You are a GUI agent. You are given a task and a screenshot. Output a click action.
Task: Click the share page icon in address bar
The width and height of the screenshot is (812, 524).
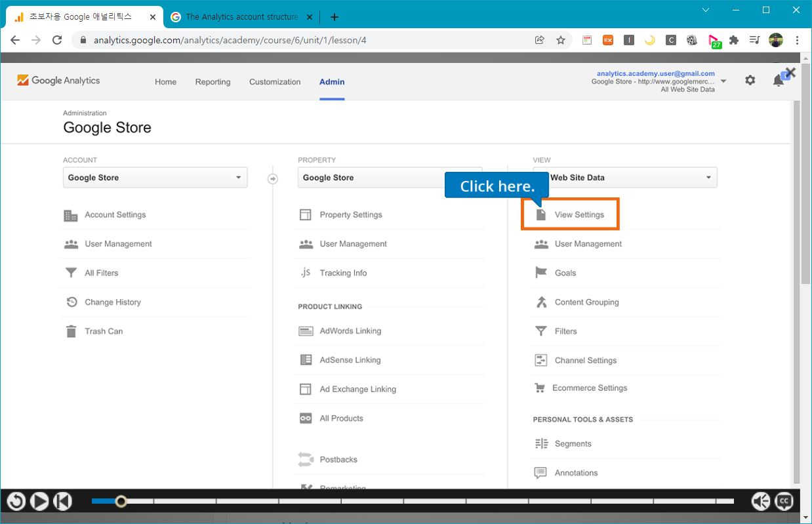click(x=540, y=40)
